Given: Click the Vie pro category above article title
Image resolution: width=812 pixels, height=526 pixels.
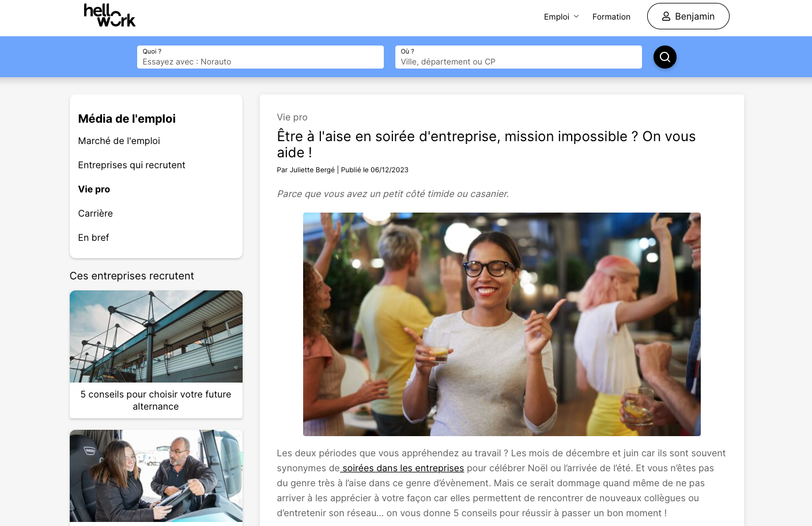Looking at the screenshot, I should pos(292,117).
